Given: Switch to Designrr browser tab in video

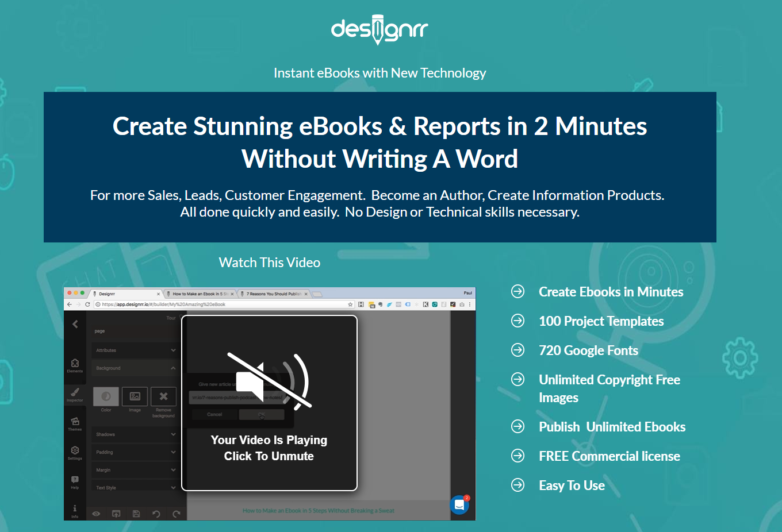Looking at the screenshot, I should point(126,294).
